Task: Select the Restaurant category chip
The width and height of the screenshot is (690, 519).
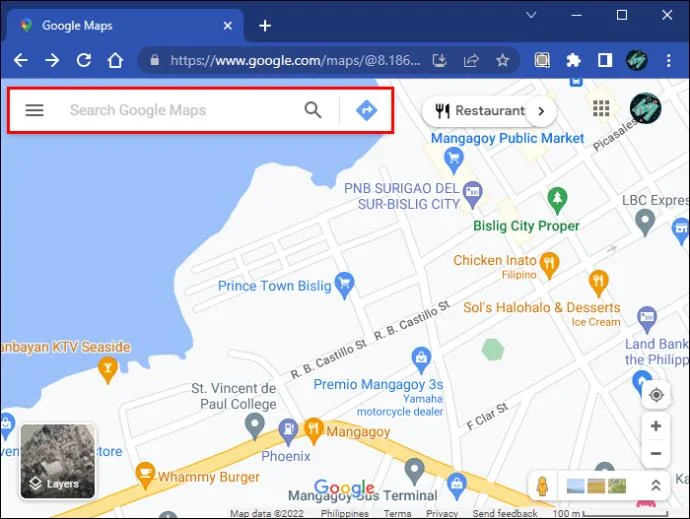Action: [x=480, y=110]
